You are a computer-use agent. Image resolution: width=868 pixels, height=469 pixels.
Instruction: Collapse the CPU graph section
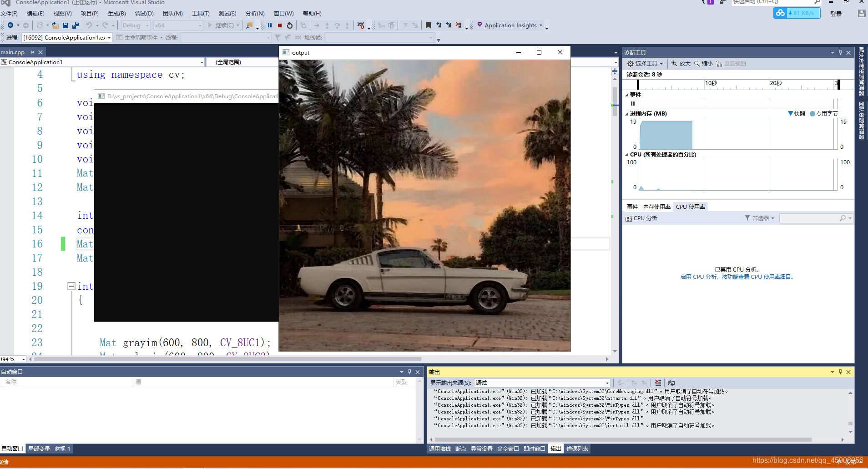coord(627,155)
